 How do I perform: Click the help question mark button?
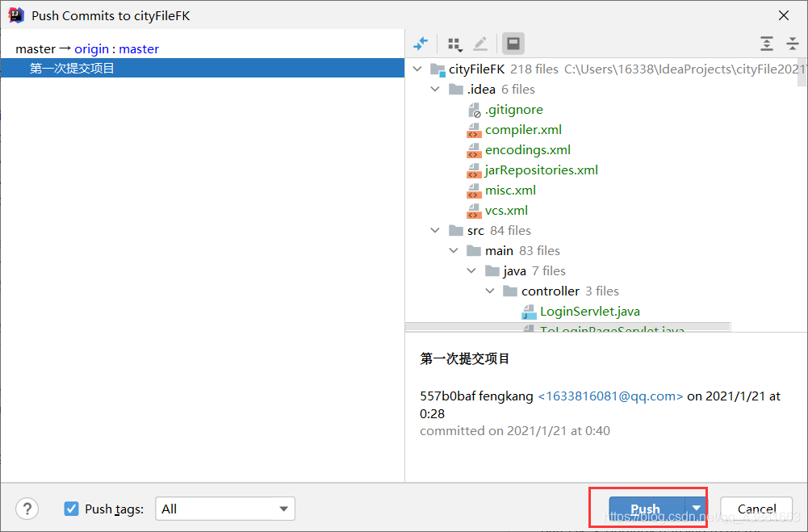tap(27, 509)
